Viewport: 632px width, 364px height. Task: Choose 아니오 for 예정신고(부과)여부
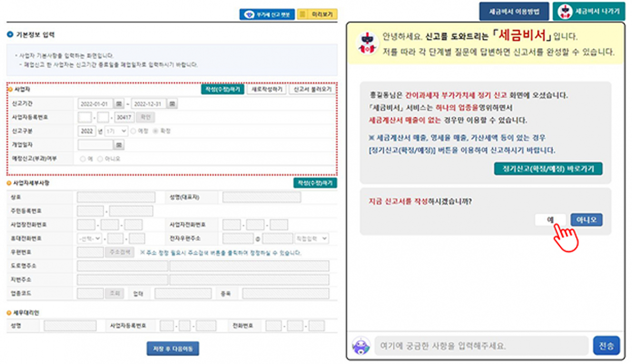tap(100, 158)
